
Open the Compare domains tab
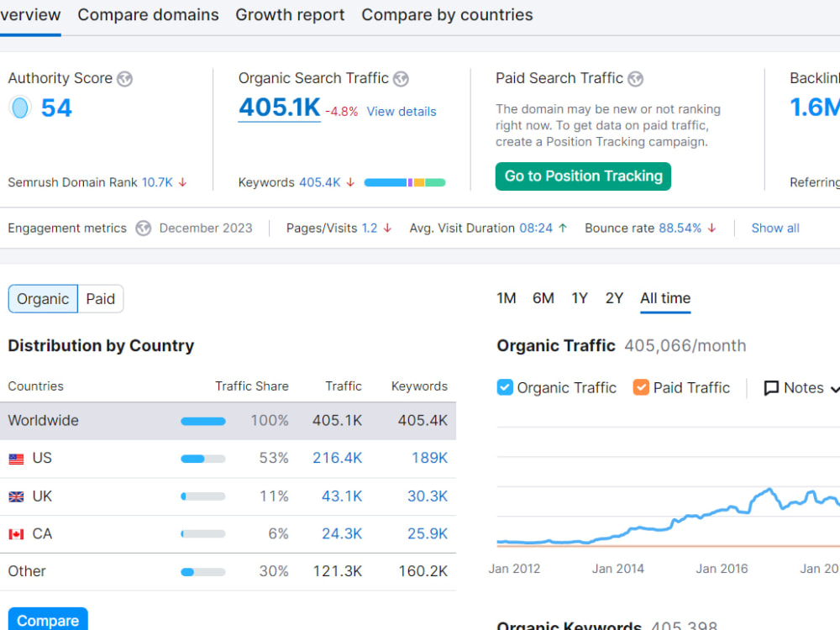(149, 15)
